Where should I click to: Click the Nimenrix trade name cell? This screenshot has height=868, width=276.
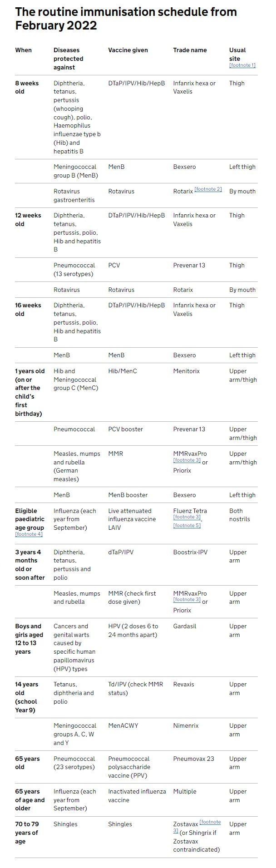(x=186, y=726)
